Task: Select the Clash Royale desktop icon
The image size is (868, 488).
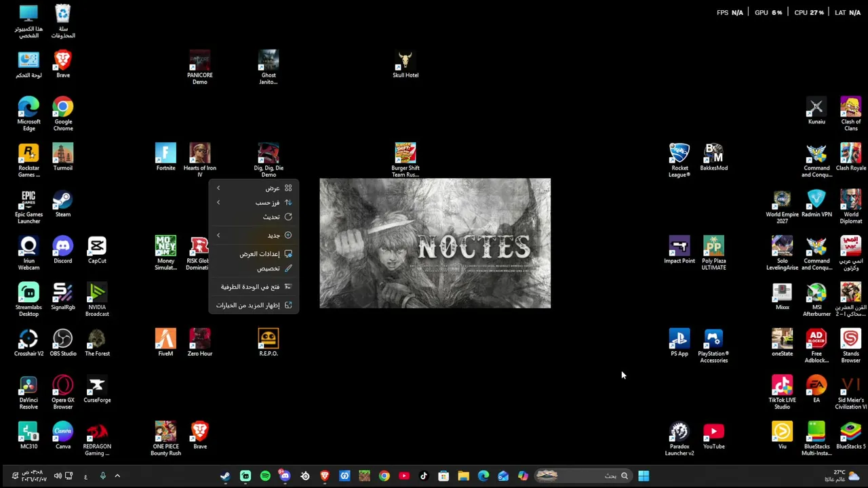Action: coord(850,157)
